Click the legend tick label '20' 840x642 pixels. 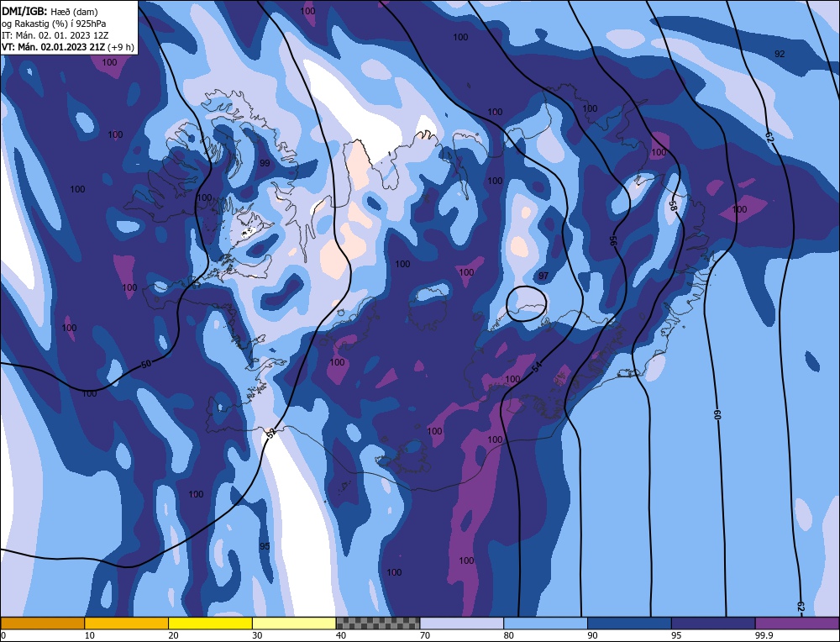point(173,635)
